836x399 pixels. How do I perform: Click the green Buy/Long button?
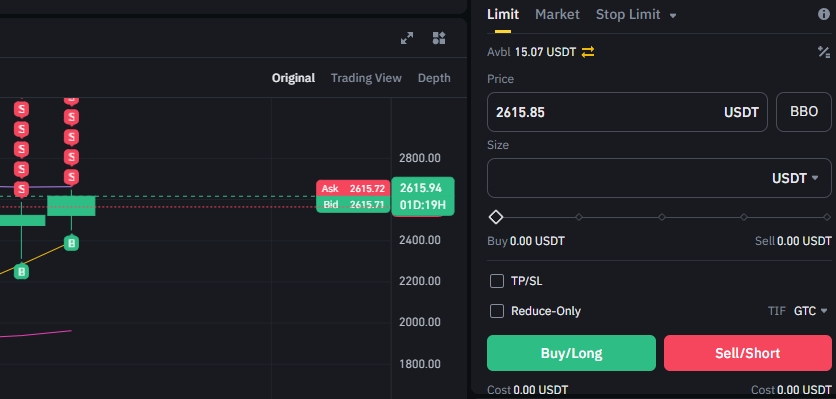point(571,353)
